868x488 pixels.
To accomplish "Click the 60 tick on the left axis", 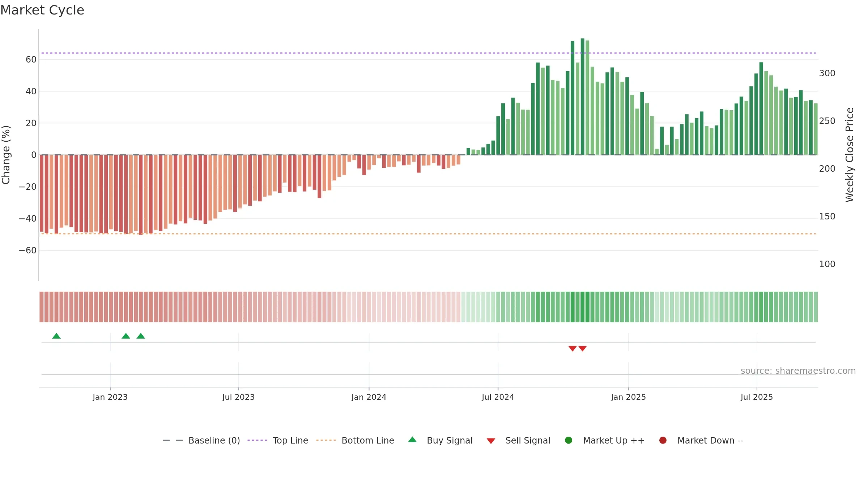I will coord(31,60).
